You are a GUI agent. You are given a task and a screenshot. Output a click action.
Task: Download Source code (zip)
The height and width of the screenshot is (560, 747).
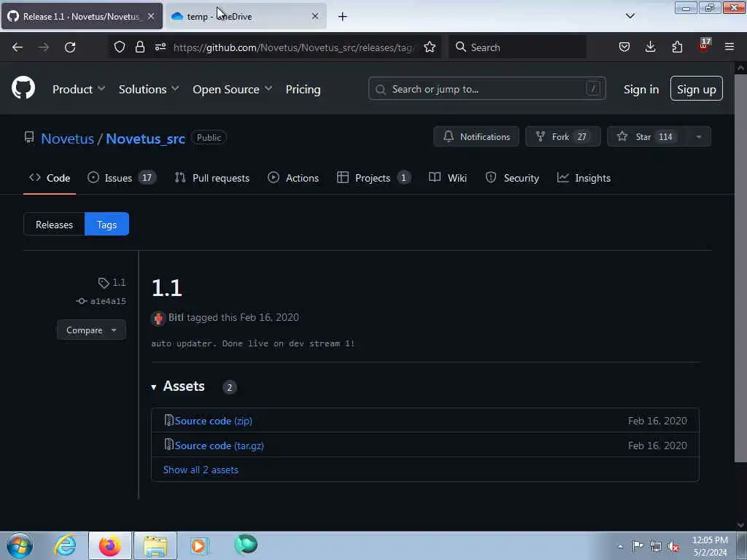pos(214,421)
